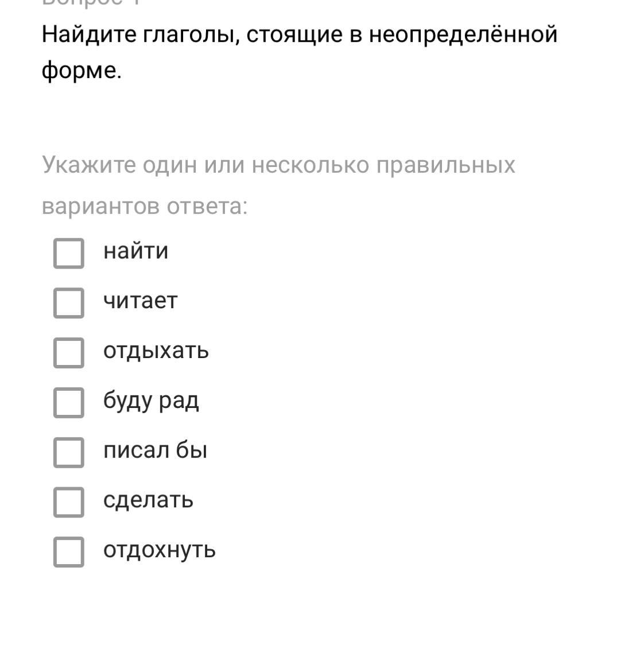This screenshot has width=644, height=645.
Task: Check the box next to 'читает'
Action: pyautogui.click(x=69, y=303)
